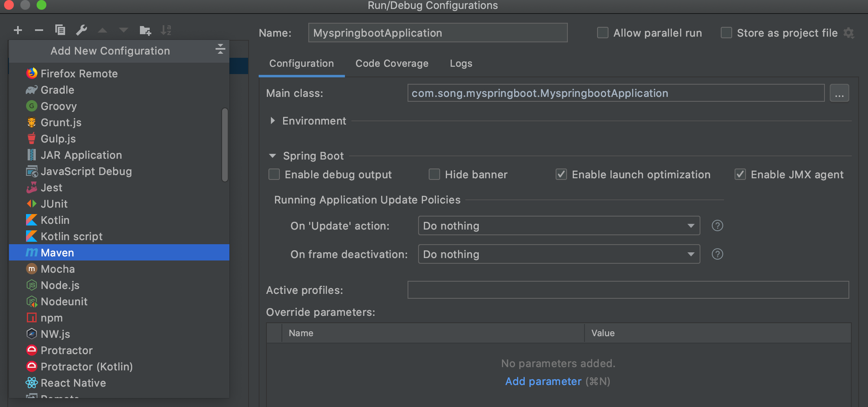Image resolution: width=868 pixels, height=407 pixels.
Task: Click the plus Add New Configuration icon
Action: point(18,30)
